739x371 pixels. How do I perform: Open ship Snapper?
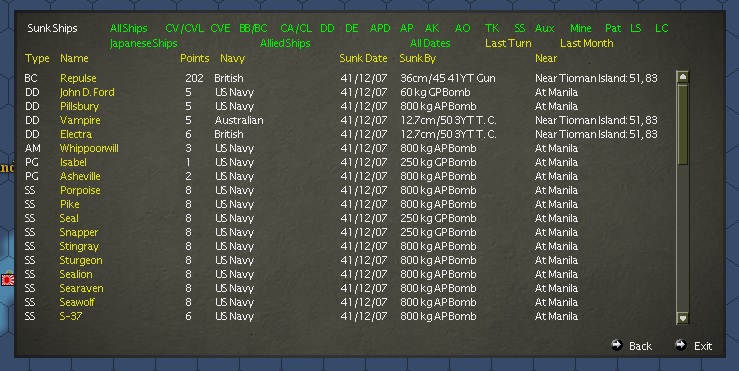pos(79,232)
